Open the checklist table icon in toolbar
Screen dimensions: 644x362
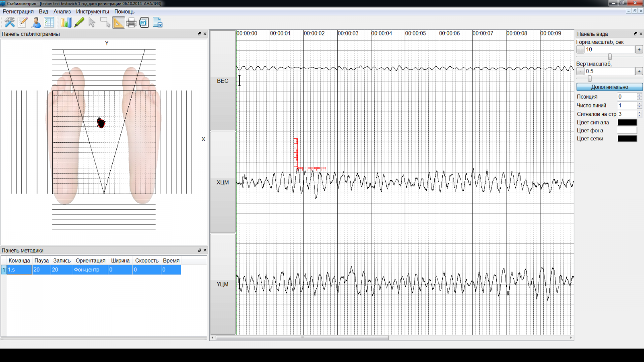pos(49,23)
